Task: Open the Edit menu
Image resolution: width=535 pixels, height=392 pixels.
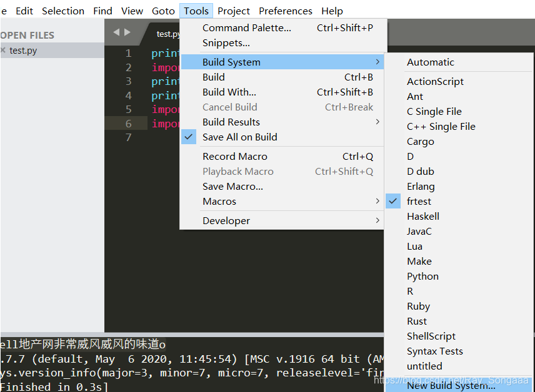Action: pos(24,11)
